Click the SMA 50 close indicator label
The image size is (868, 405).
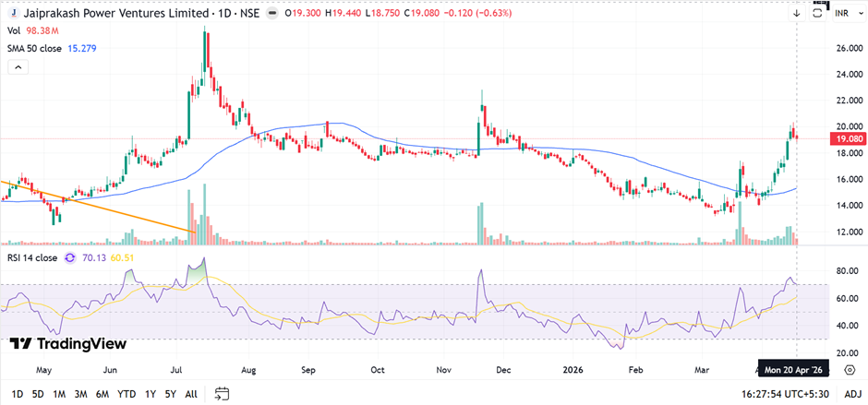point(35,48)
